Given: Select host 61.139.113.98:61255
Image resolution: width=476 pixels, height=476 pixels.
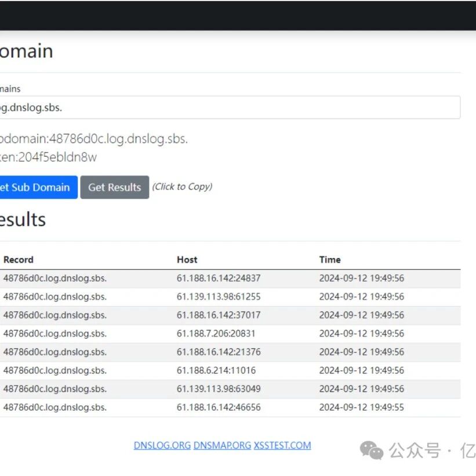Looking at the screenshot, I should click(219, 297).
